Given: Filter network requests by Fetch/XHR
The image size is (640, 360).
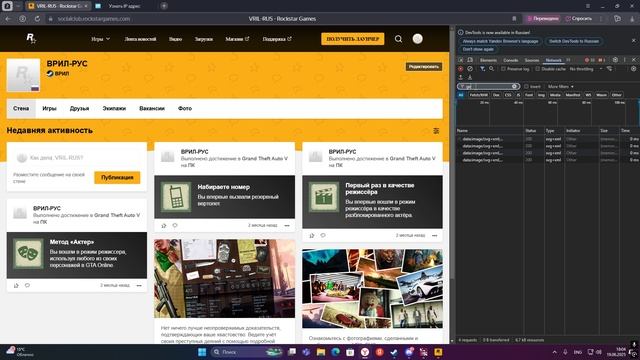Looking at the screenshot, I should pyautogui.click(x=478, y=95).
